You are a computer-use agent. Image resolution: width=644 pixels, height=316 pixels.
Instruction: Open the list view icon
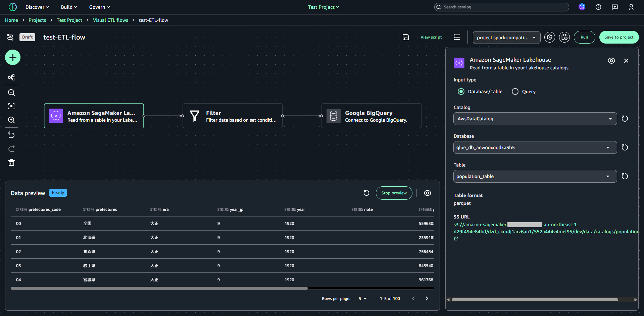[x=457, y=37]
